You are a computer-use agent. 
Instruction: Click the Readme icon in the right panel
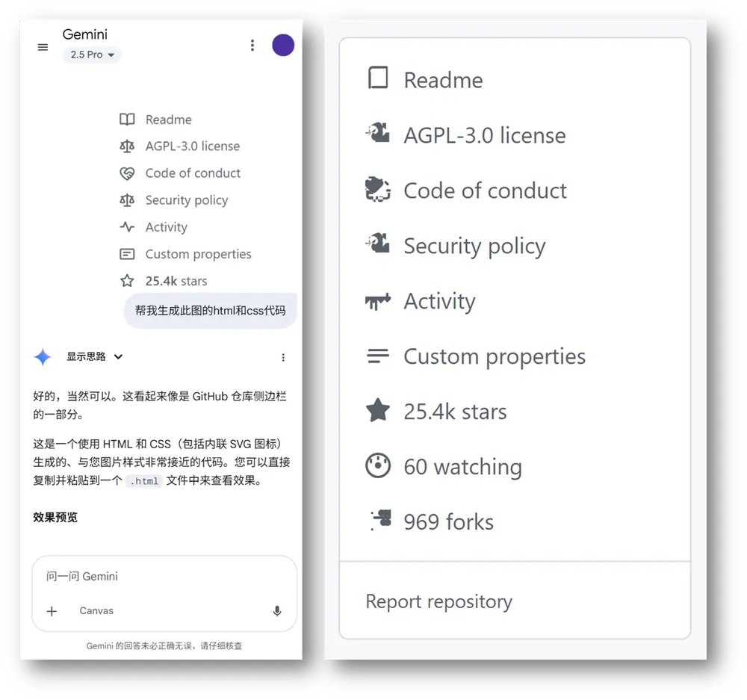click(x=378, y=78)
